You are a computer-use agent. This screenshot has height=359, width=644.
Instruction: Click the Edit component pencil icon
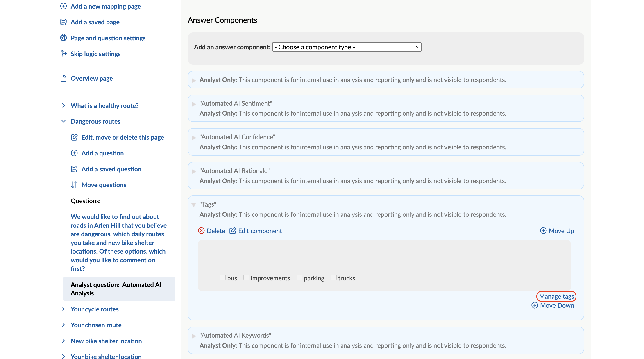233,231
